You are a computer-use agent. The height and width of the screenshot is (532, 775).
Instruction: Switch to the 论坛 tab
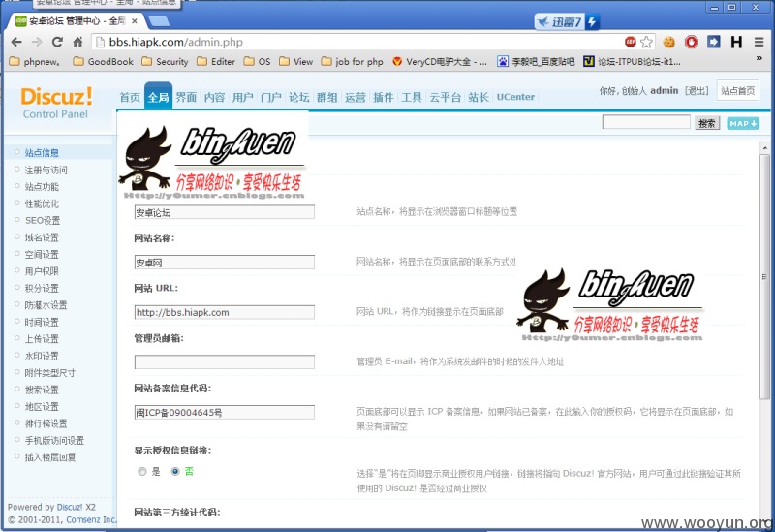click(x=299, y=98)
